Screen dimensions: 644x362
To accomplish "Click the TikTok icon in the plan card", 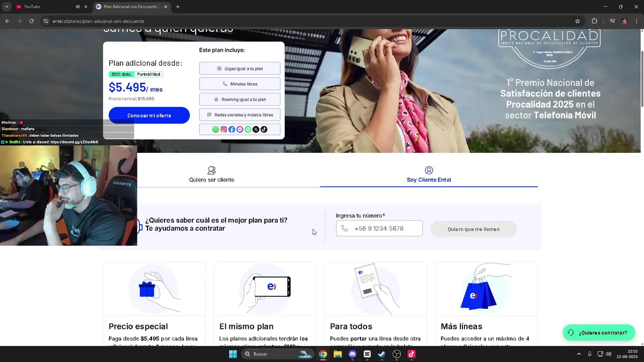I will [264, 130].
